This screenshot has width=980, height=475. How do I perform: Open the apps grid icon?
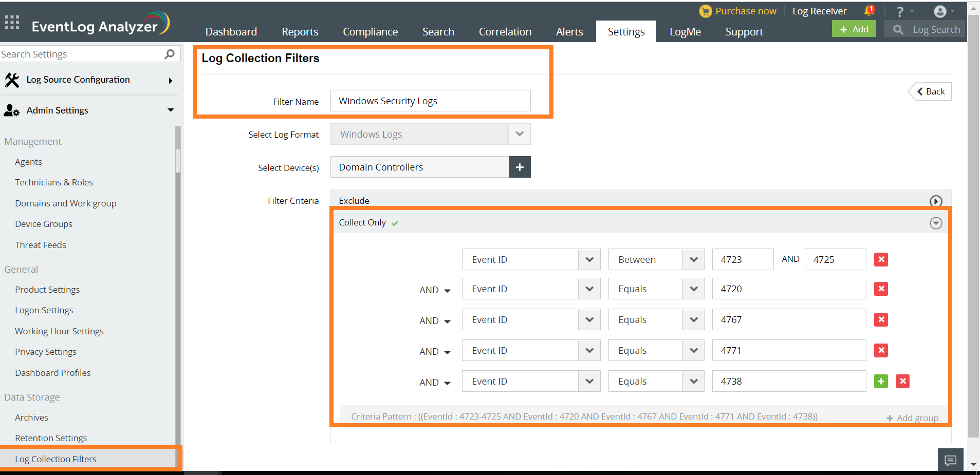click(x=12, y=22)
